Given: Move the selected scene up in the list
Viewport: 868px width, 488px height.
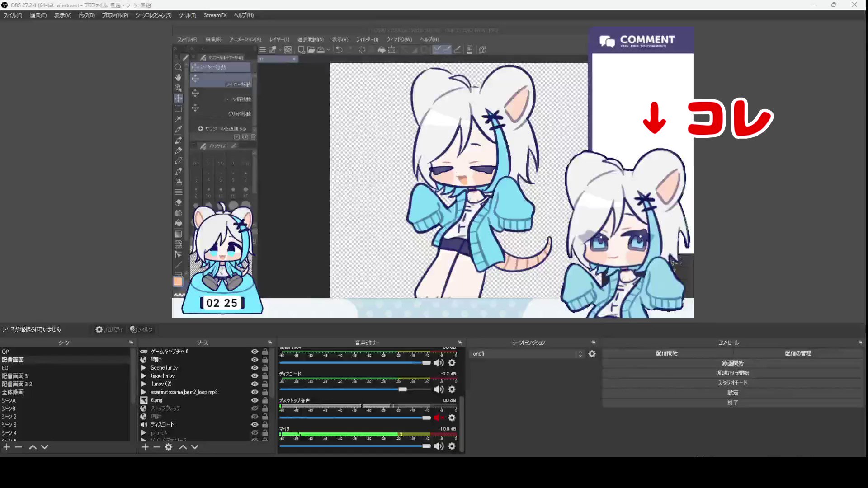Looking at the screenshot, I should [33, 447].
